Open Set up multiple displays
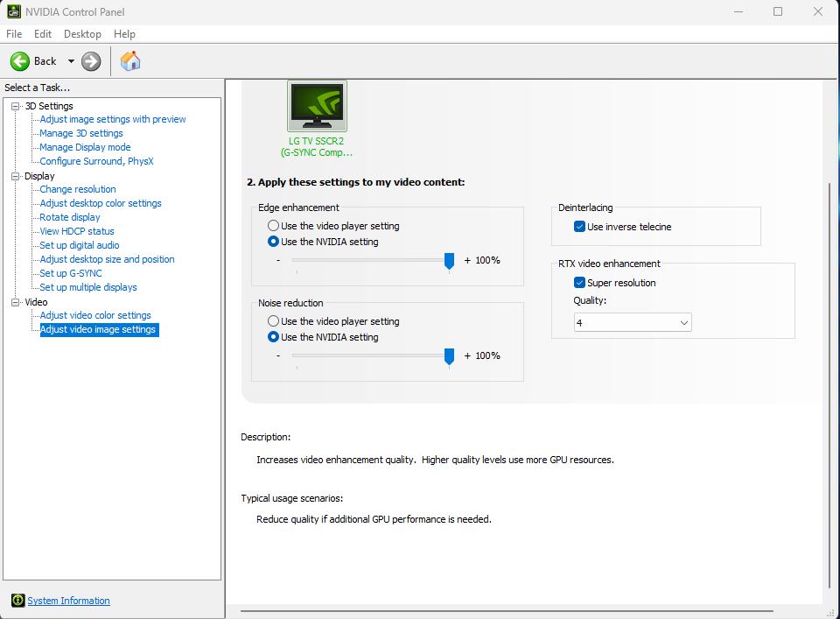This screenshot has height=619, width=840. pyautogui.click(x=88, y=287)
